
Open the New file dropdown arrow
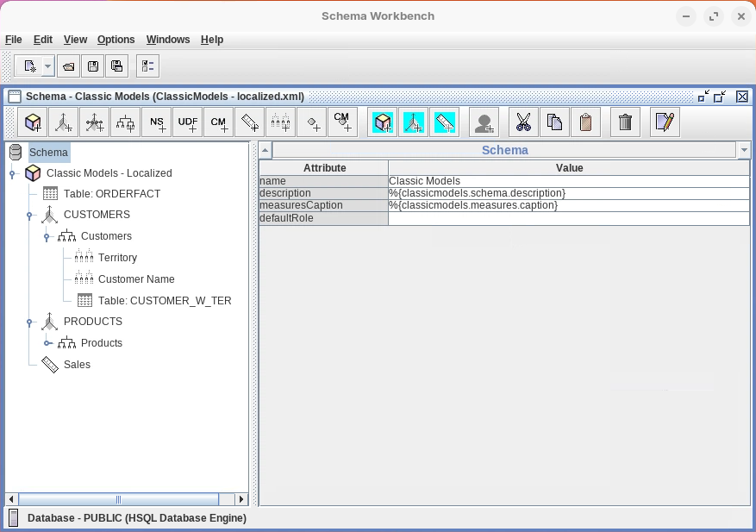[x=47, y=66]
